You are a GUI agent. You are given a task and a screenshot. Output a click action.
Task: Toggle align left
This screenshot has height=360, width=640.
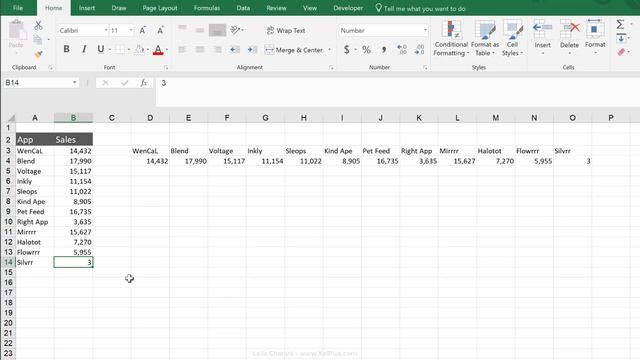pyautogui.click(x=182, y=50)
